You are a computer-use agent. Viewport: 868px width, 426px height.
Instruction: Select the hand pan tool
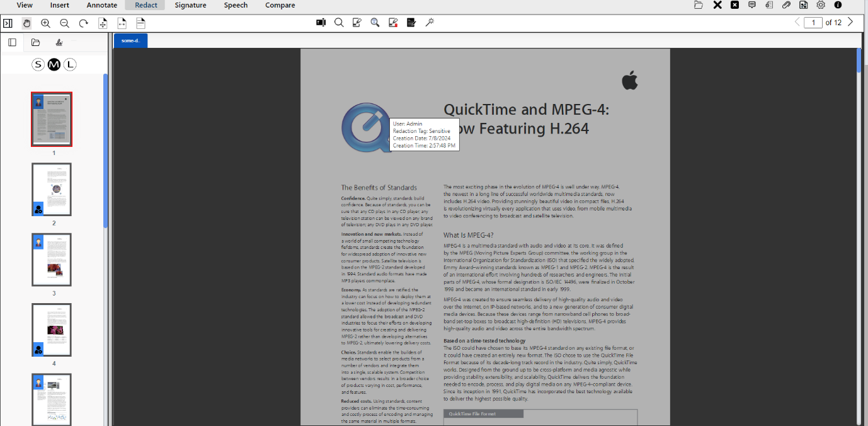pyautogui.click(x=26, y=23)
